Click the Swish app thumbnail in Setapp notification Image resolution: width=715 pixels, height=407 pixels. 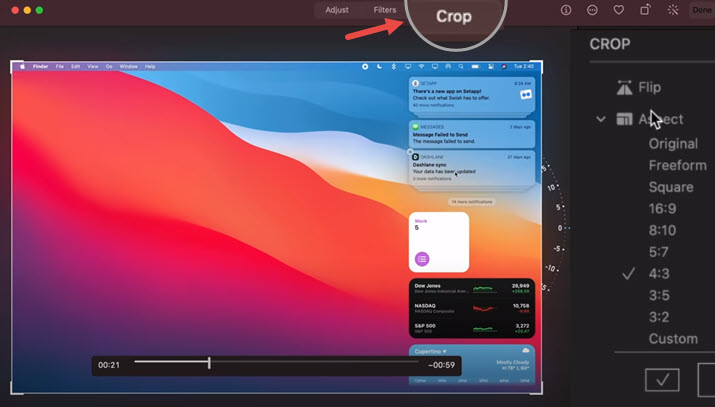point(526,94)
